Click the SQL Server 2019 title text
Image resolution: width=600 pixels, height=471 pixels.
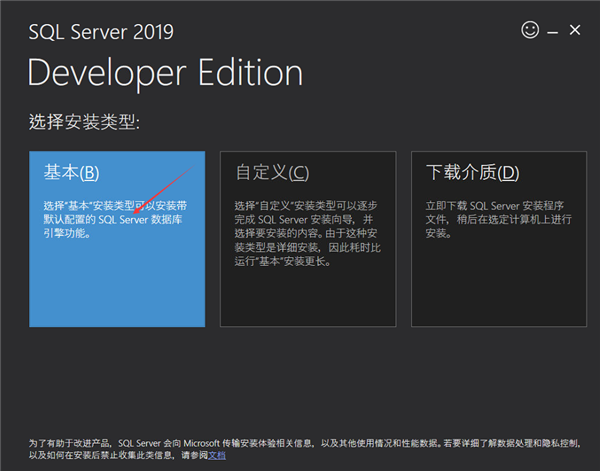pyautogui.click(x=101, y=32)
